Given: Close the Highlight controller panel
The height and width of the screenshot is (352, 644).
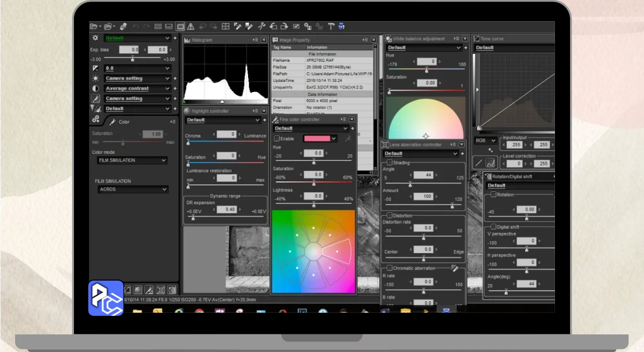Looking at the screenshot, I should tap(264, 111).
